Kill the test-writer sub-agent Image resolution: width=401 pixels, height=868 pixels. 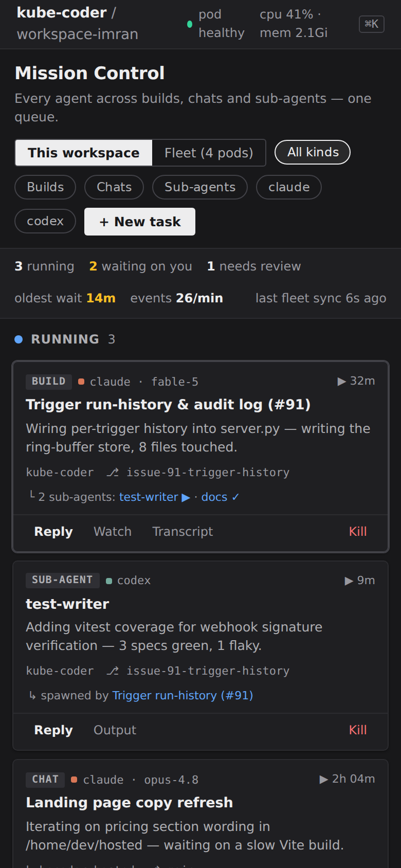(x=358, y=730)
